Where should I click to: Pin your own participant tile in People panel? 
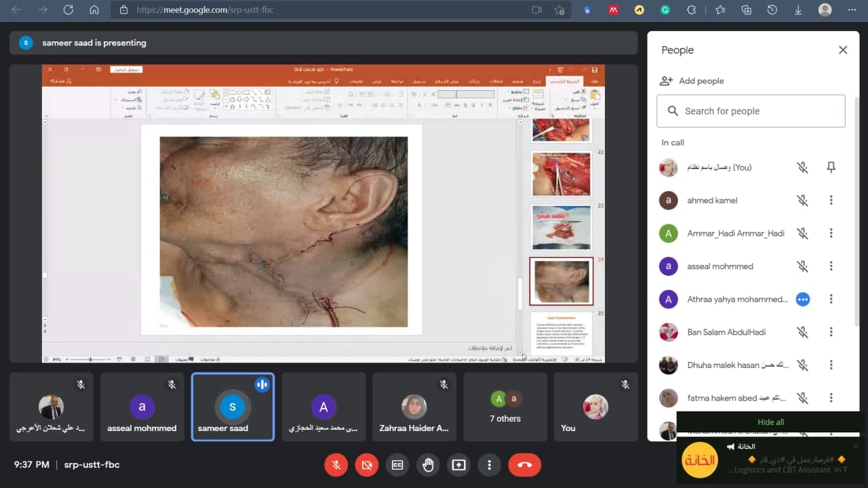[831, 167]
